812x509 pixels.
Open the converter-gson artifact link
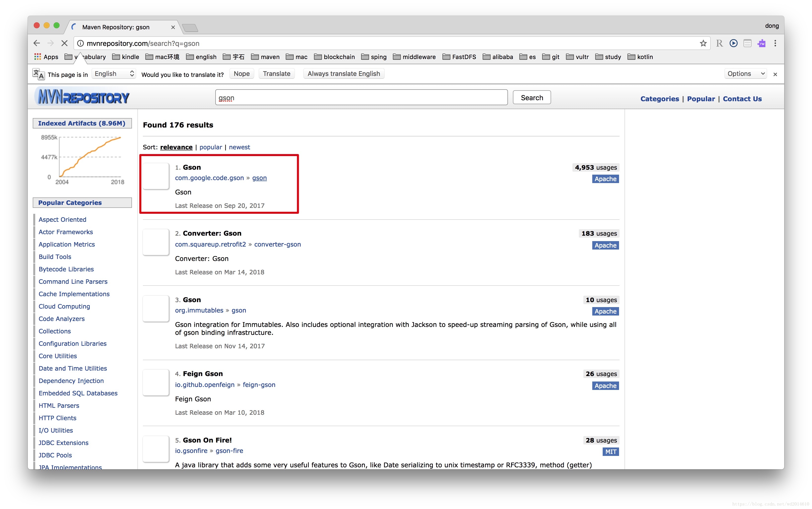point(278,244)
